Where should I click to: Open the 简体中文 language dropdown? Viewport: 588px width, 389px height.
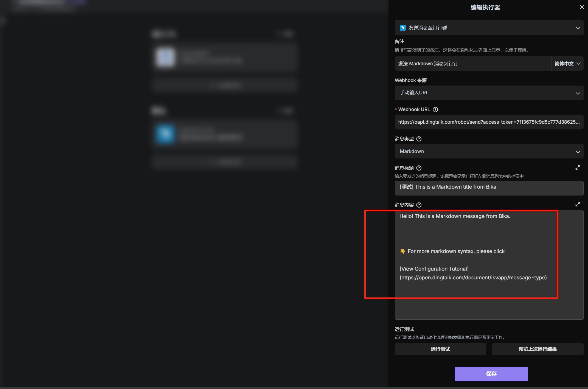567,64
